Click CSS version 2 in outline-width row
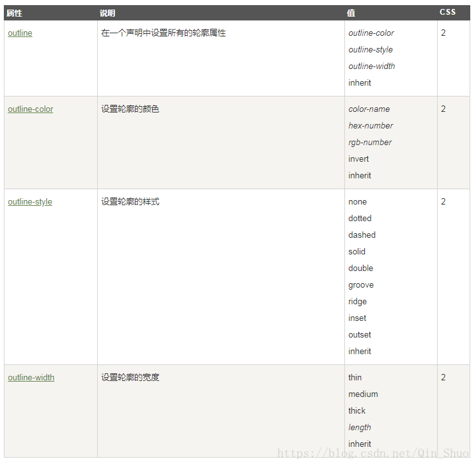Screen dimensions: 476x466 (x=443, y=377)
